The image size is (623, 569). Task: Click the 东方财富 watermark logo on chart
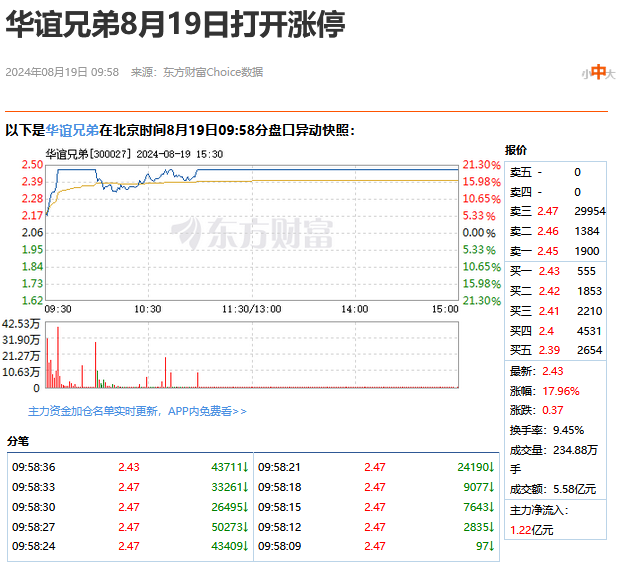click(252, 234)
